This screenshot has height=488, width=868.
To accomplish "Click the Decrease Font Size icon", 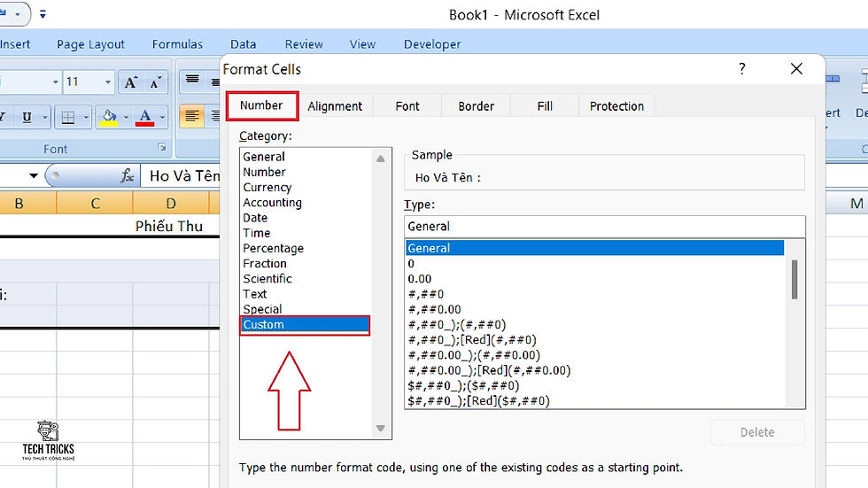I will pos(155,82).
